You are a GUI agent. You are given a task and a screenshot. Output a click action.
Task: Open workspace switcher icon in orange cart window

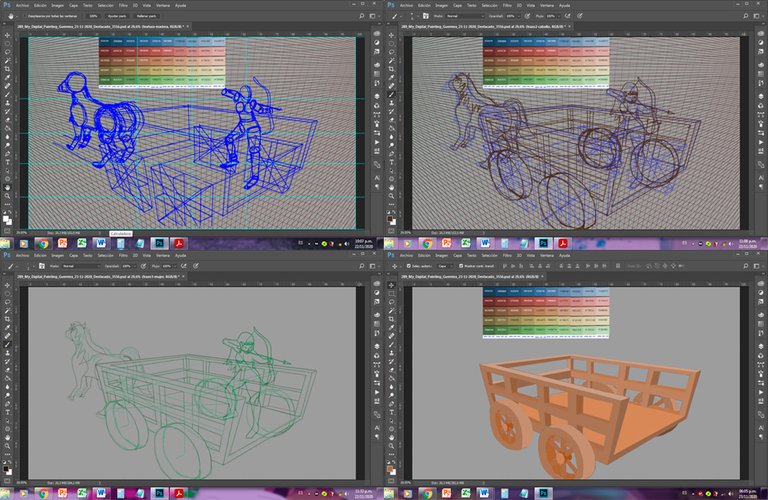point(756,266)
